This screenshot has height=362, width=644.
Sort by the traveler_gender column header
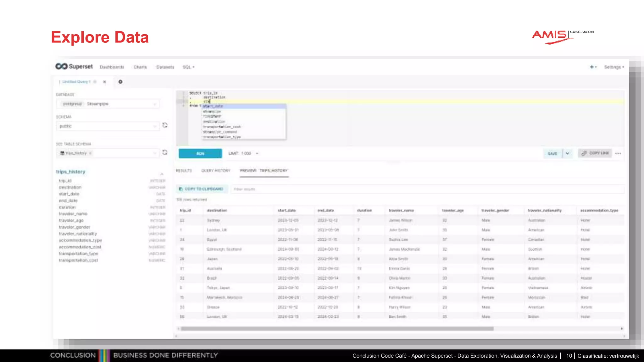[x=495, y=210]
